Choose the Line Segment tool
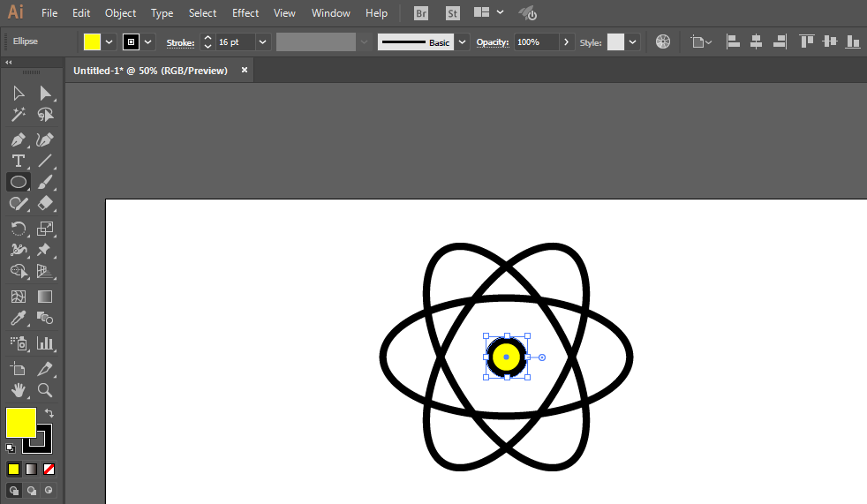Viewport: 867px width, 504px height. pos(45,161)
